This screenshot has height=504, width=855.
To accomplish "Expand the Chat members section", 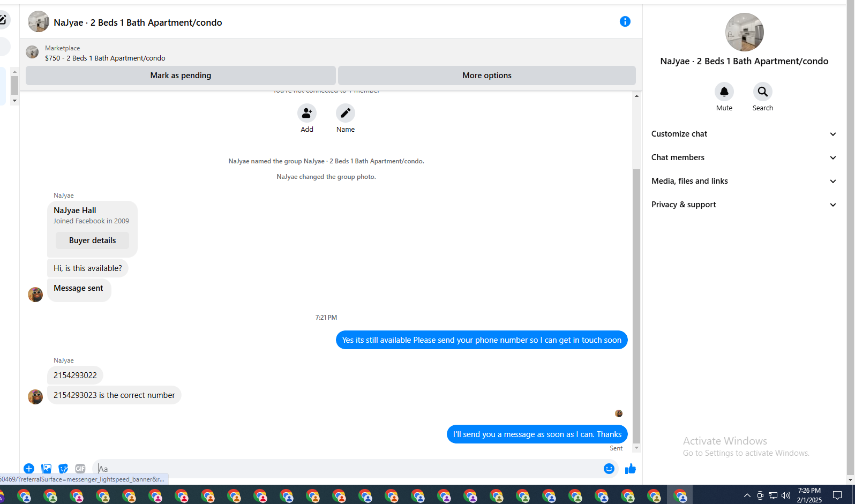I will click(744, 157).
